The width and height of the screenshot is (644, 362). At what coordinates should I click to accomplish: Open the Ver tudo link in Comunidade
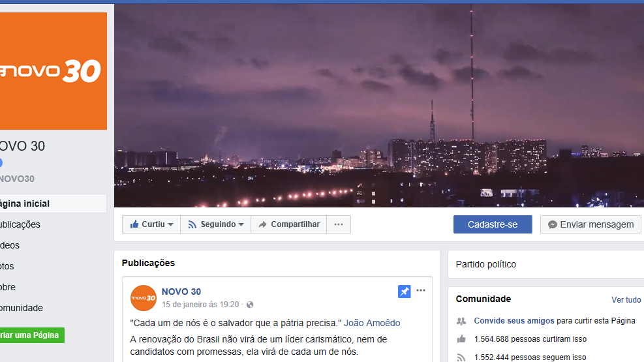(x=626, y=300)
